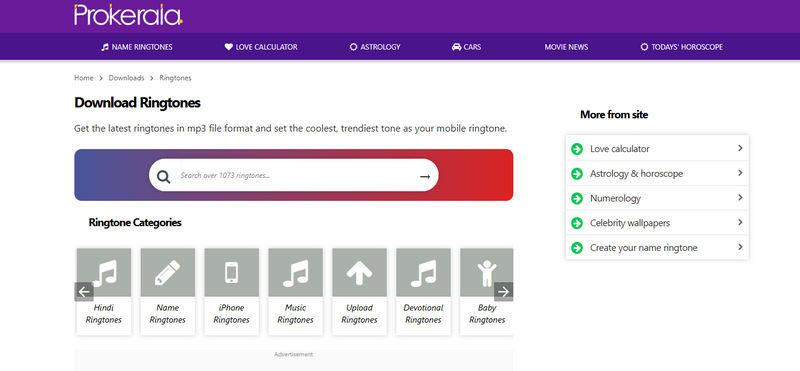Screen dimensions: 800x371
Task: Click the Hindi Ringtones label
Action: pyautogui.click(x=104, y=314)
